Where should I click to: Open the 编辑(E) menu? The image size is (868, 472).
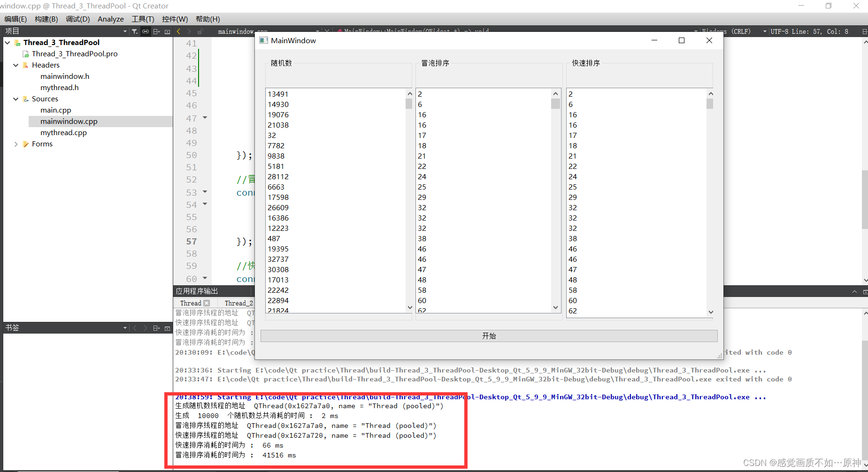click(15, 19)
